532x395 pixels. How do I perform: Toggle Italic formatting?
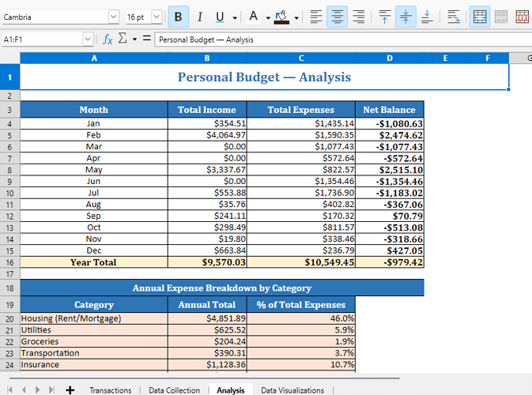point(200,17)
